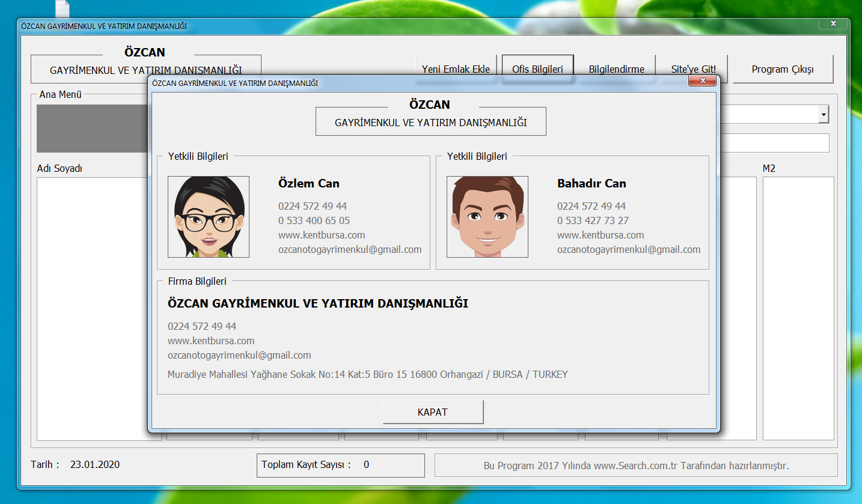Viewport: 862px width, 504px height.
Task: Click the company email in Firma Bilgileri
Action: pos(239,355)
